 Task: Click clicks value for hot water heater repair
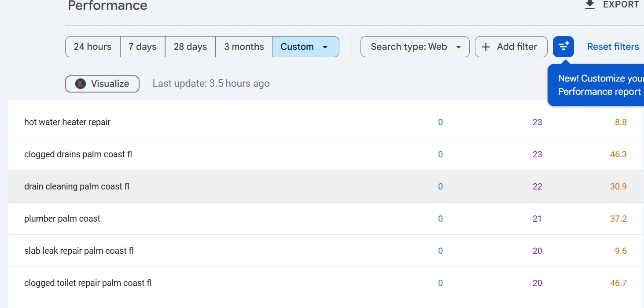tap(441, 122)
